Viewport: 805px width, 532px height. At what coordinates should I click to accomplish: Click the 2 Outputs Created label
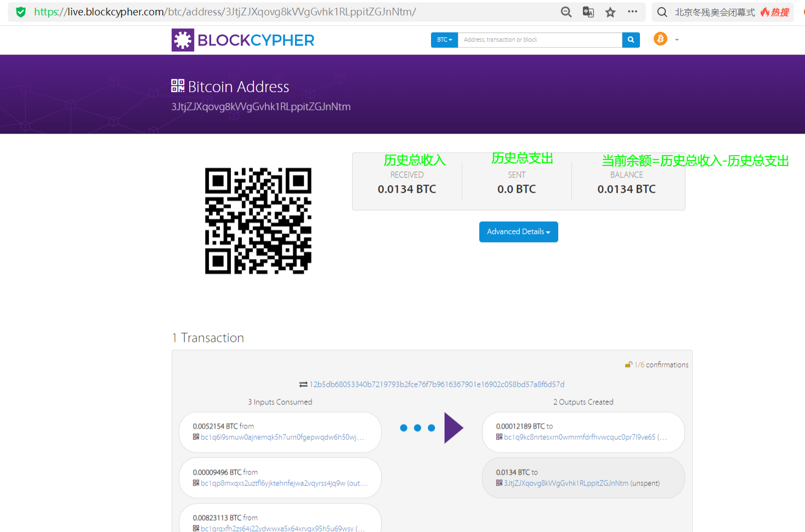[x=583, y=402]
